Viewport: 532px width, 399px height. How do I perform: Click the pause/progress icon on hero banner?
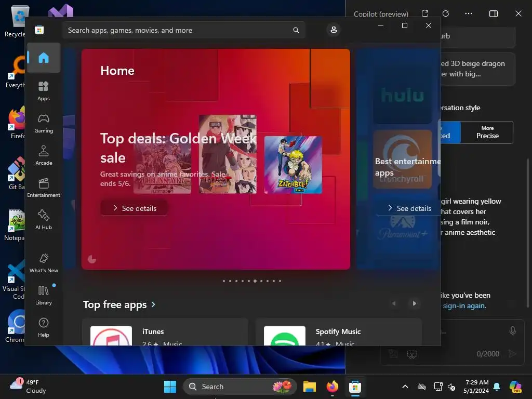coord(92,260)
